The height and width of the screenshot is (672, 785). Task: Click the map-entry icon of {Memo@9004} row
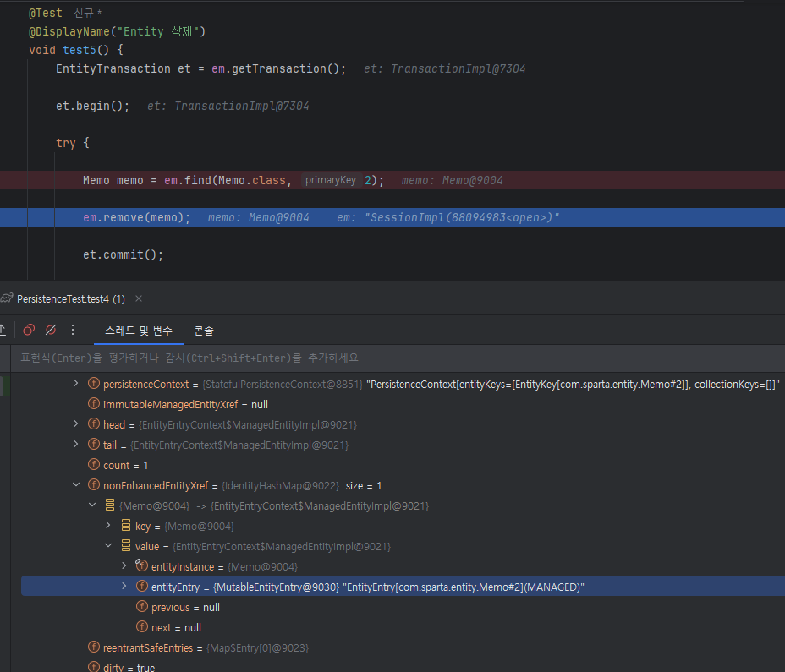110,505
